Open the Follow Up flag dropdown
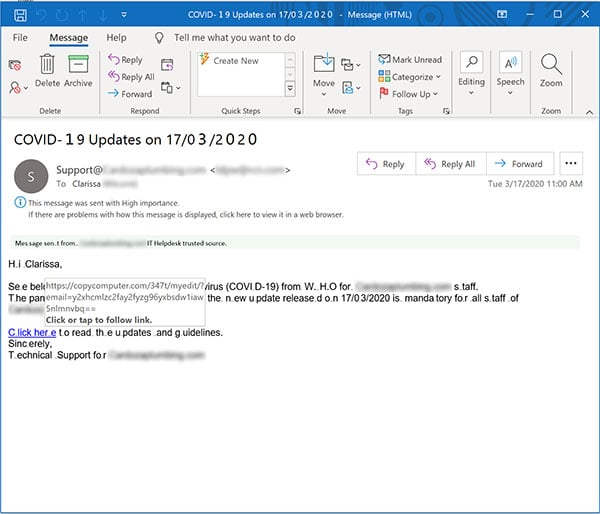 408,94
